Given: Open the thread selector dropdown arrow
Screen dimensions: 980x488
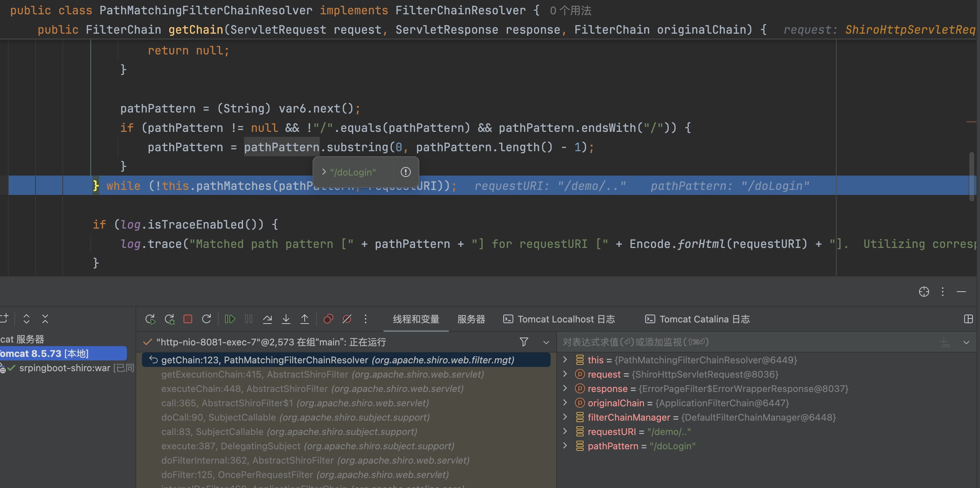Looking at the screenshot, I should 546,342.
